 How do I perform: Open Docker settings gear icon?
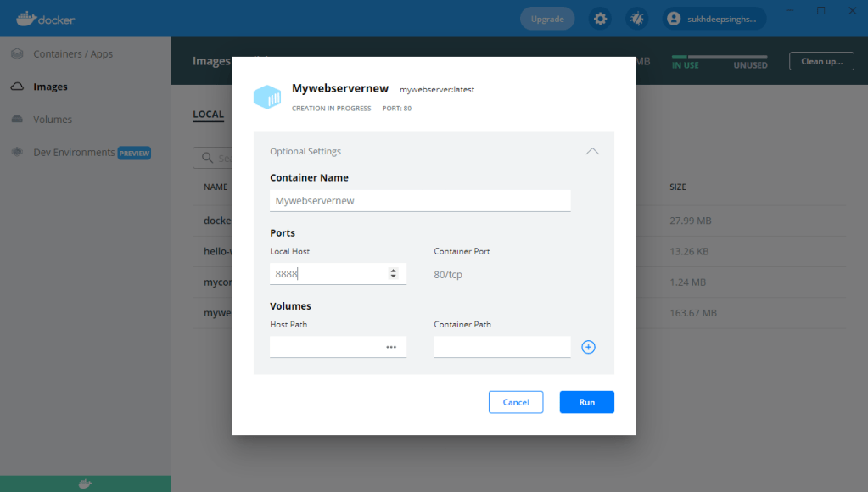(x=600, y=19)
